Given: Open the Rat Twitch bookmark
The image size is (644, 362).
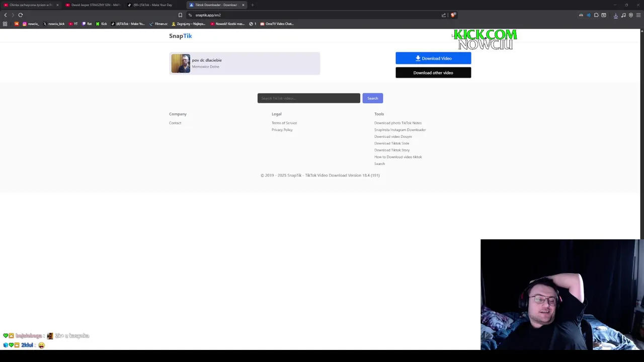Looking at the screenshot, I should click(87, 24).
